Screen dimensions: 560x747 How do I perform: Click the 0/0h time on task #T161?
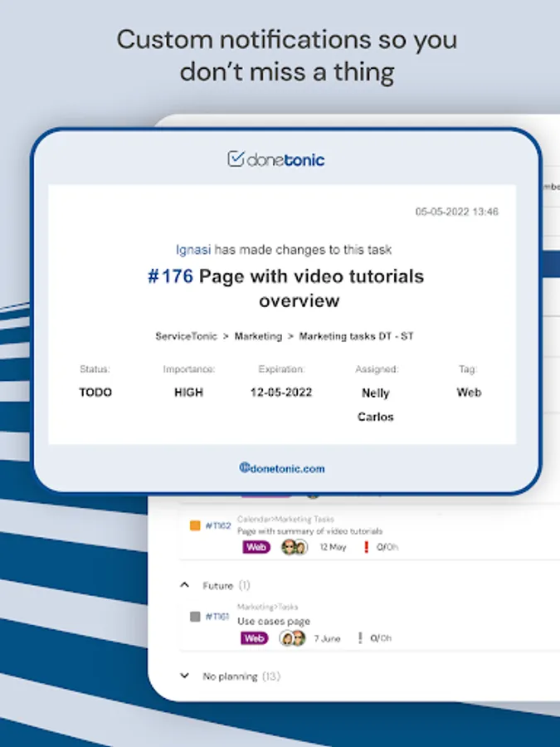coord(381,638)
